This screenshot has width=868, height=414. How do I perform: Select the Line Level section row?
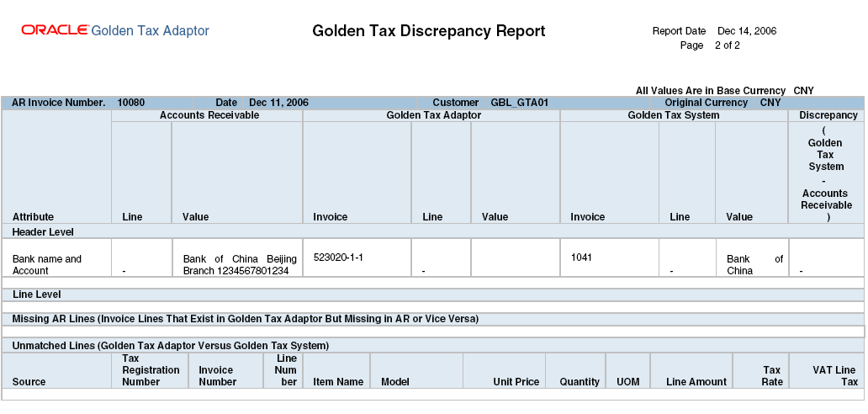[432, 295]
